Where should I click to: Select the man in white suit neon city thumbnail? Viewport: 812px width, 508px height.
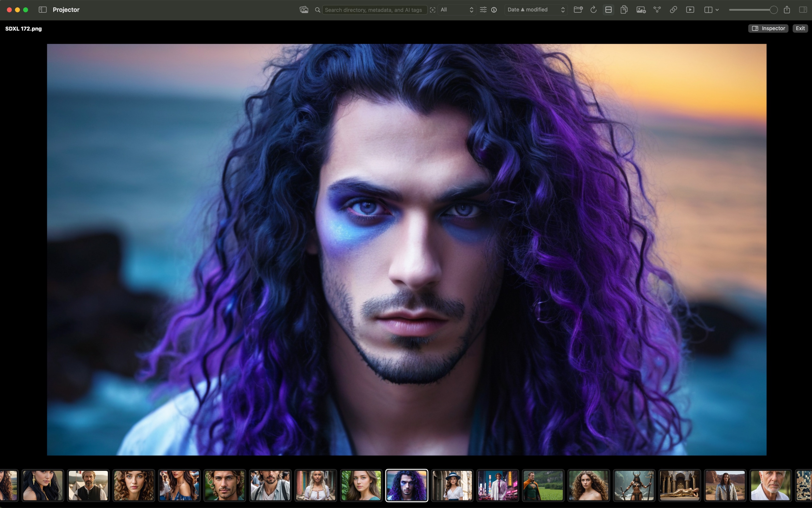(x=498, y=485)
